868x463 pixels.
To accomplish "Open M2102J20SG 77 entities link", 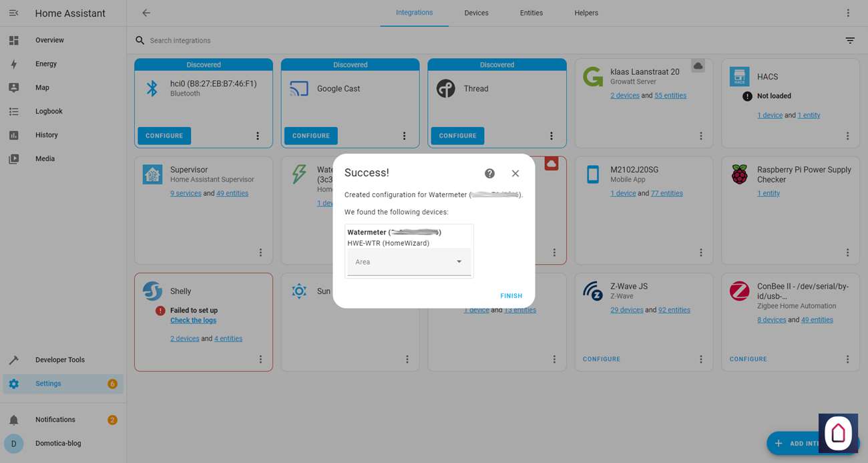I will [x=667, y=194].
